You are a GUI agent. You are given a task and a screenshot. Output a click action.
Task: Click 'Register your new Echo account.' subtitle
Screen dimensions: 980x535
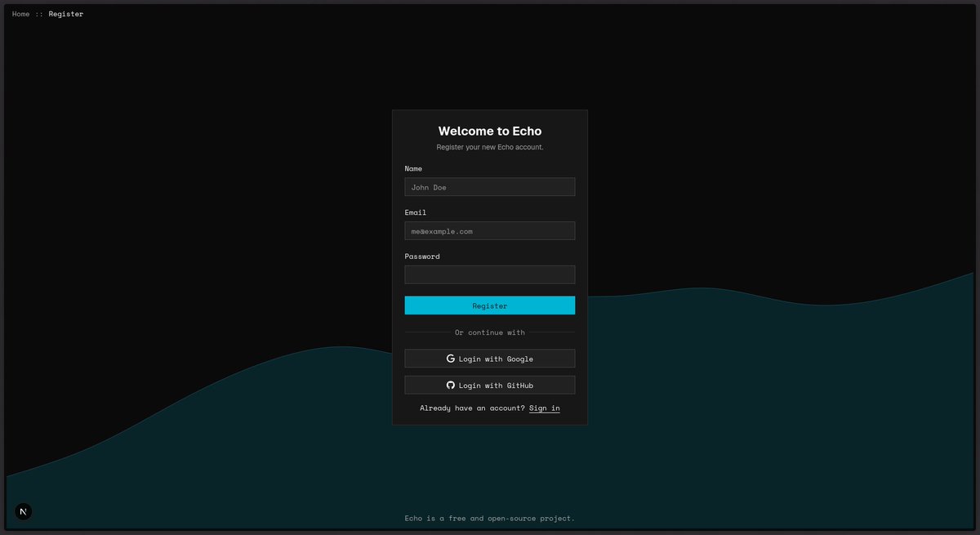point(490,147)
